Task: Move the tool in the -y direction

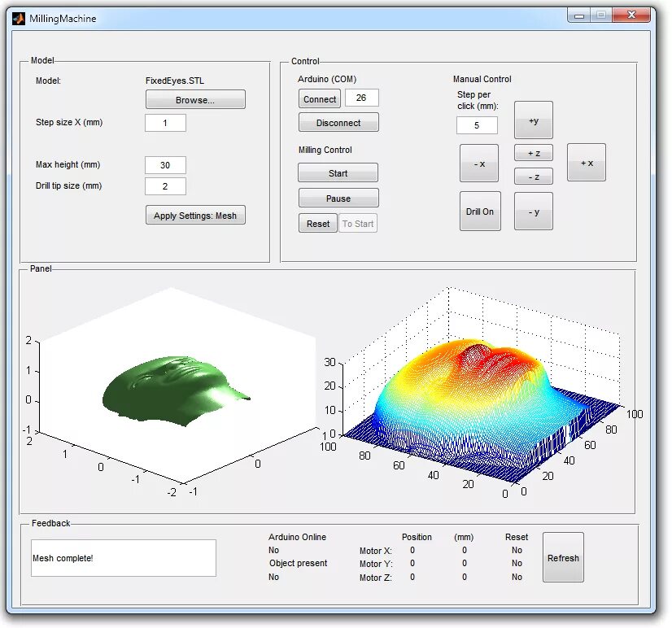Action: [534, 211]
